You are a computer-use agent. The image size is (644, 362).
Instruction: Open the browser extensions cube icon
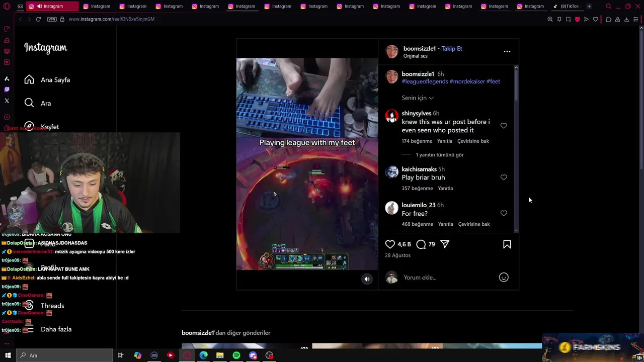tap(608, 19)
